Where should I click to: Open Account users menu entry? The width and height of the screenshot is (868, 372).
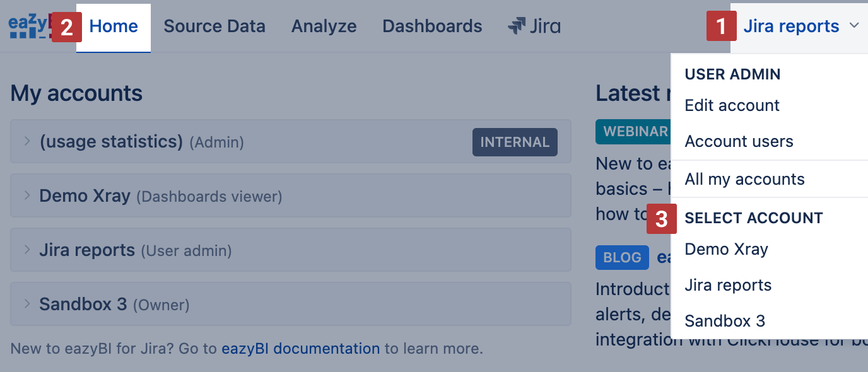739,141
